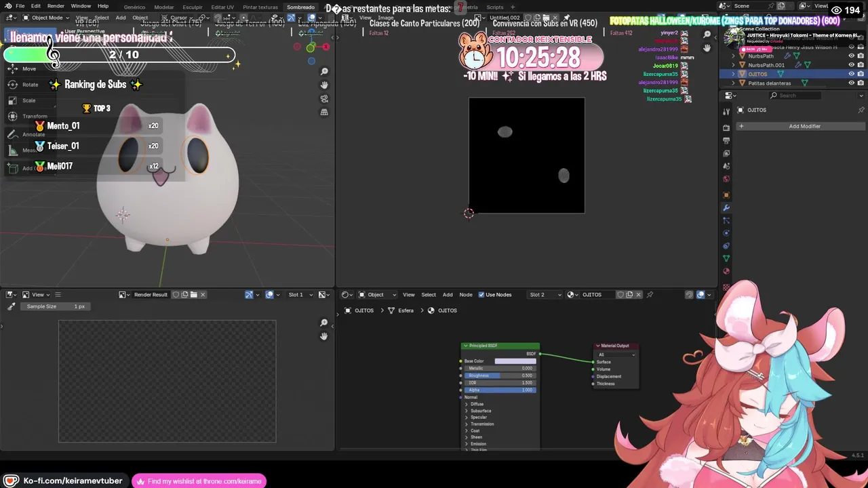Hide Patitas delanteras with eye icon
The width and height of the screenshot is (868, 488).
coord(852,83)
